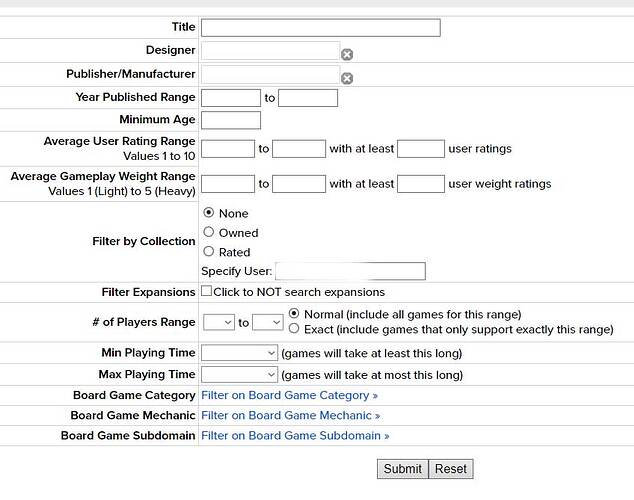634x500 pixels.
Task: Open the minimum number of players dropdown
Action: click(x=218, y=322)
